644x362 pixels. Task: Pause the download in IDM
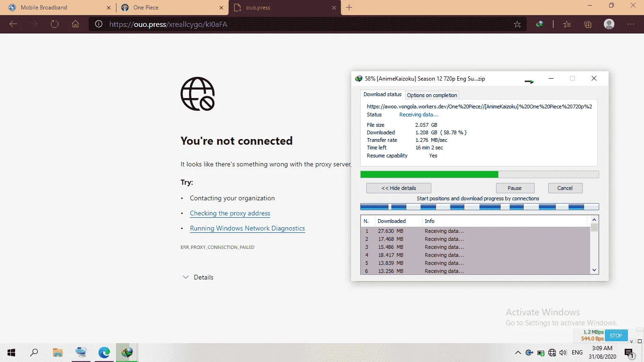tap(514, 188)
